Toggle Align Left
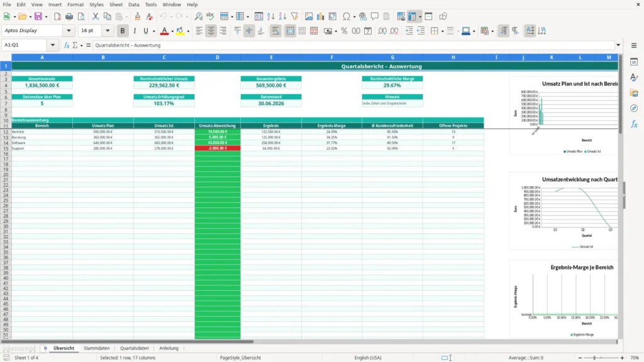 click(x=199, y=31)
